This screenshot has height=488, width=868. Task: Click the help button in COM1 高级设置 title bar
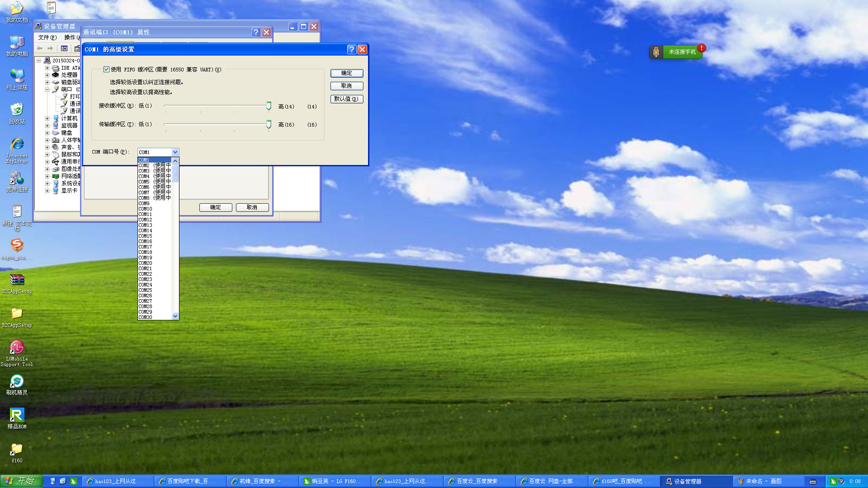pos(351,49)
